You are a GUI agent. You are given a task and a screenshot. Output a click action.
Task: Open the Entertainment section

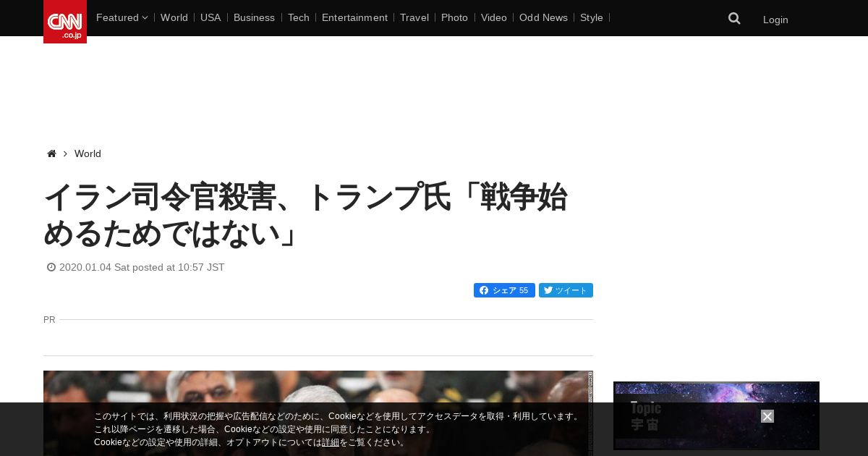click(x=354, y=17)
